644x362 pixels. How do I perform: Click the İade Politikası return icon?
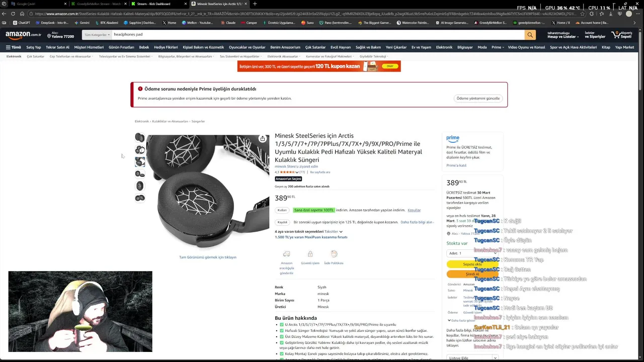coord(334,254)
